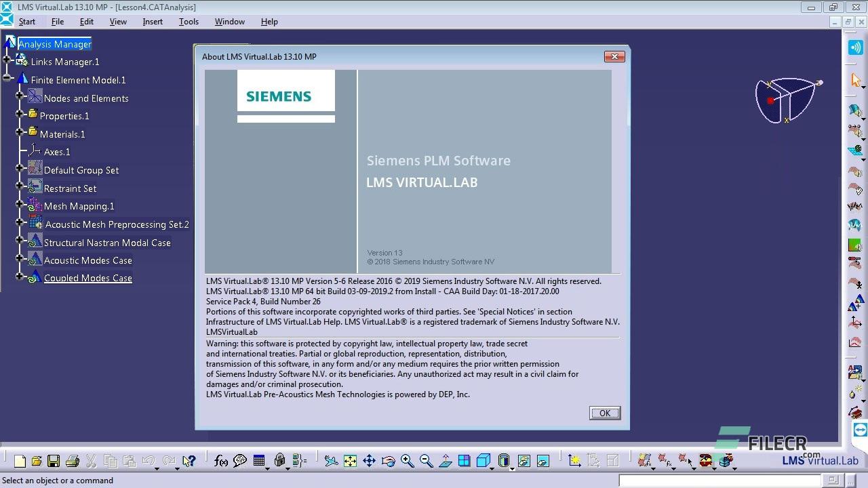Expand the Restraint Set node
Image resolution: width=868 pixels, height=488 pixels.
tap(20, 186)
